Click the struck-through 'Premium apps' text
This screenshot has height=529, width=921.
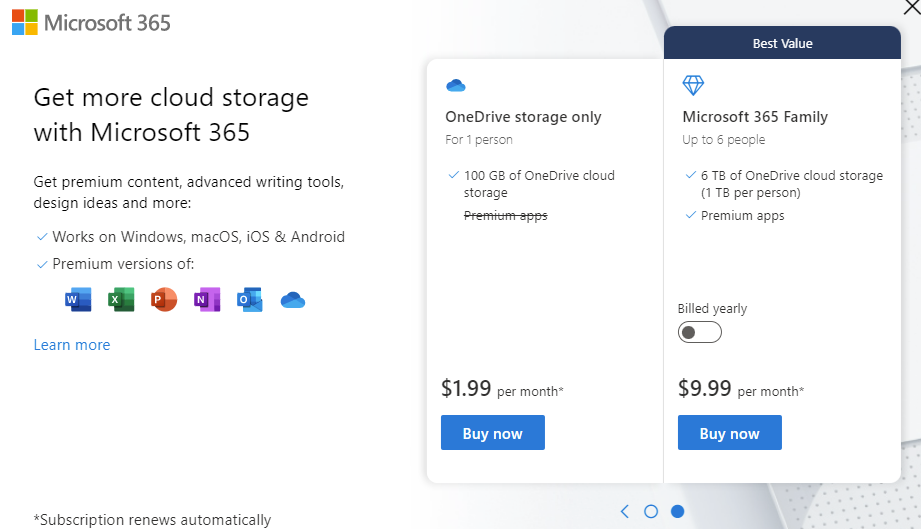pos(506,215)
